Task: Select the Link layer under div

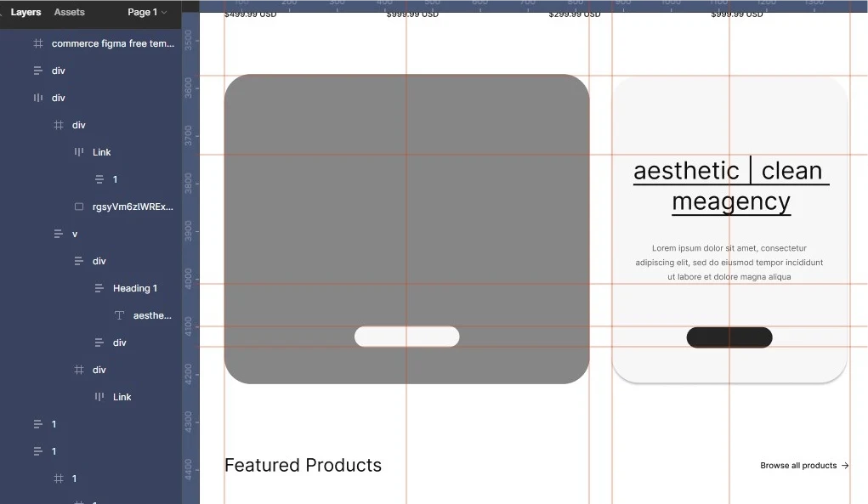Action: (102, 151)
